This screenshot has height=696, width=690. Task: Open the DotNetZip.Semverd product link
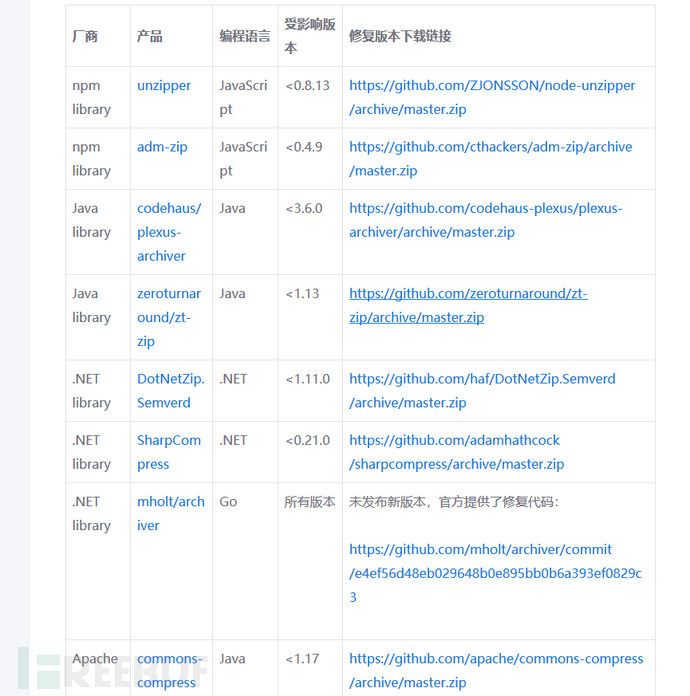click(x=171, y=391)
